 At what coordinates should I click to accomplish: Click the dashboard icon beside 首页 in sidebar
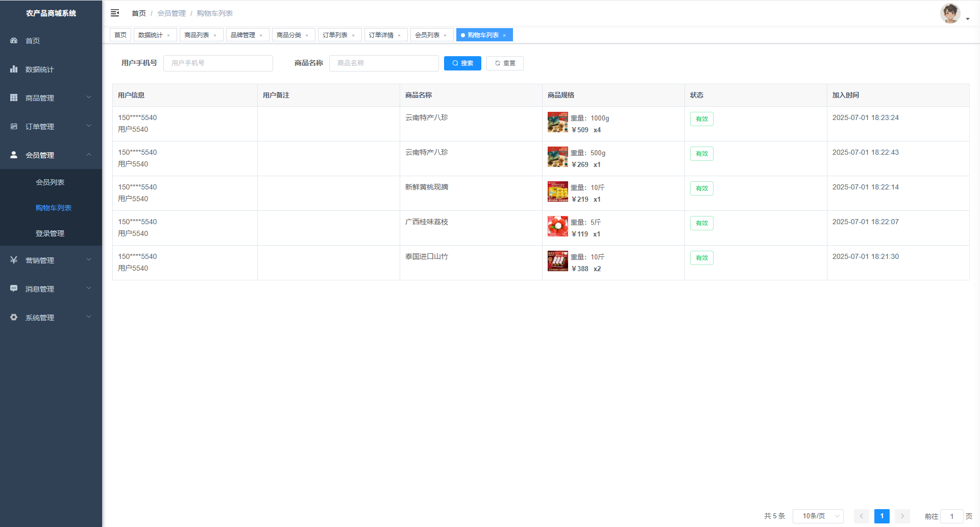(14, 40)
